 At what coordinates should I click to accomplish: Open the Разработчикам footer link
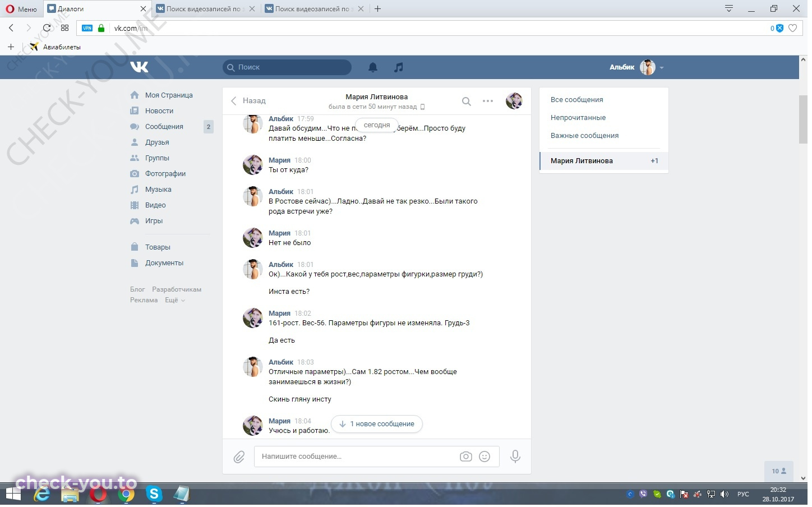(x=177, y=290)
